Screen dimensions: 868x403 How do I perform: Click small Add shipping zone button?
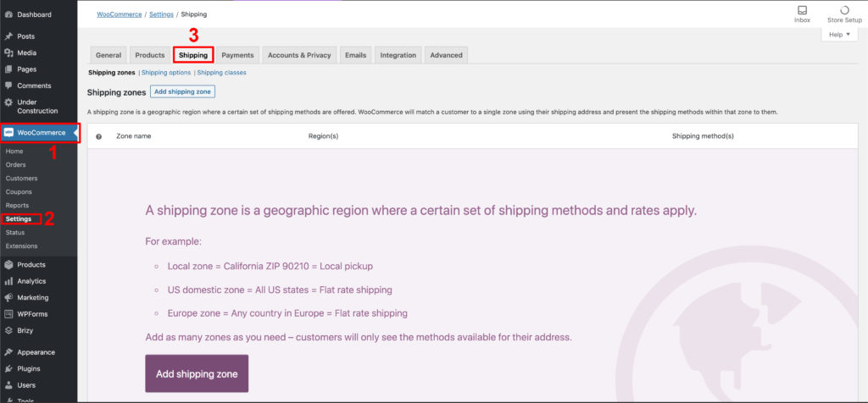183,91
